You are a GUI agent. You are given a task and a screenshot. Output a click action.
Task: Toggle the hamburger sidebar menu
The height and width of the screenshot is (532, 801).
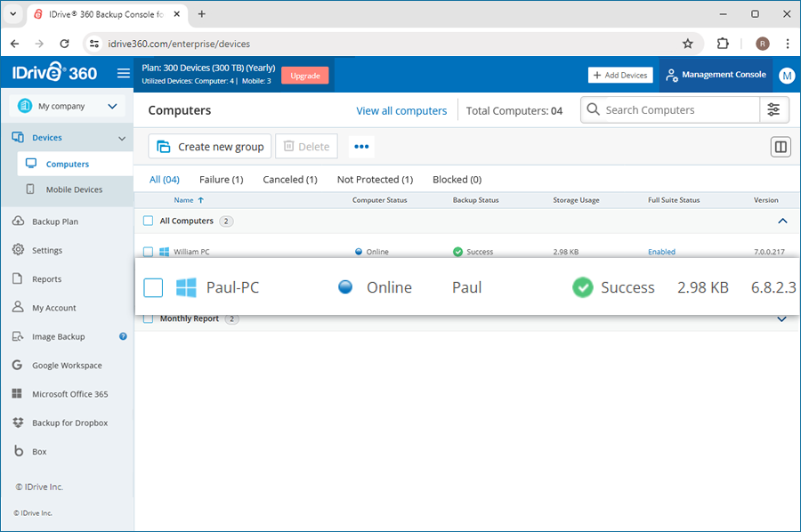click(x=123, y=74)
